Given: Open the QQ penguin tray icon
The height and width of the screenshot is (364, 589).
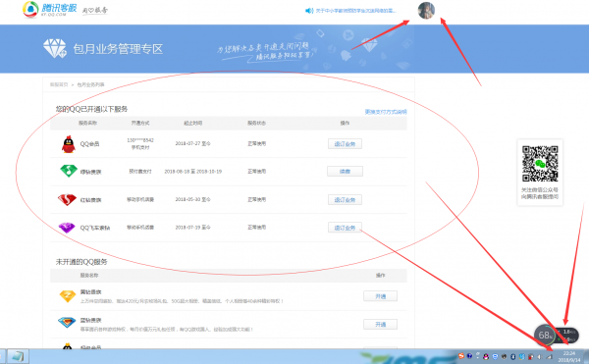Looking at the screenshot, I should coord(486,356).
